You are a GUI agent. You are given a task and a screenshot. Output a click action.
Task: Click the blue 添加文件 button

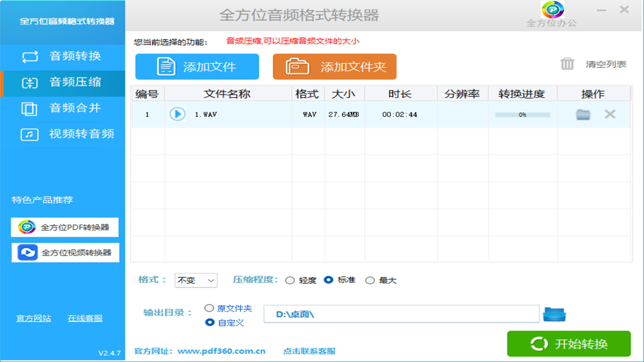pos(197,67)
